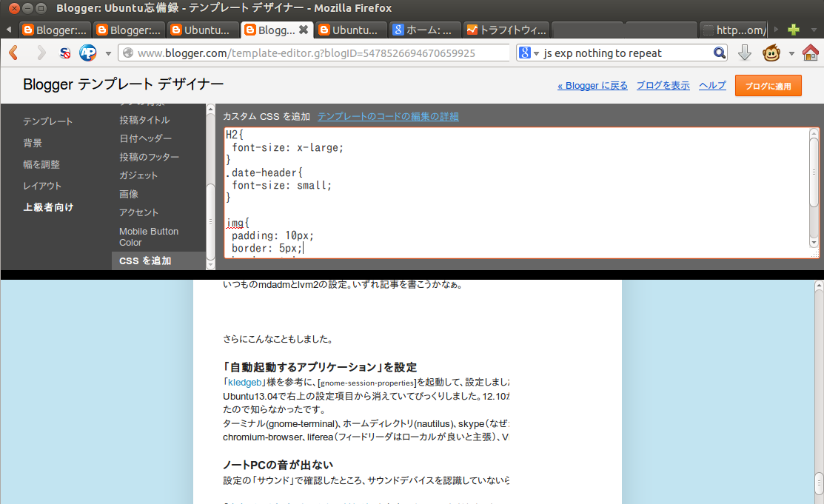Click inside the custom CSS text area
The width and height of the screenshot is (824, 504).
pyautogui.click(x=517, y=193)
